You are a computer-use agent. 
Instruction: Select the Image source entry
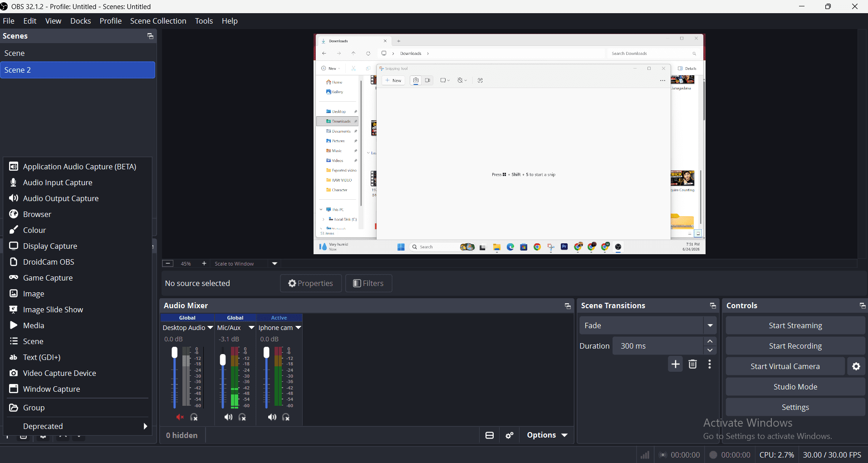[x=78, y=294]
